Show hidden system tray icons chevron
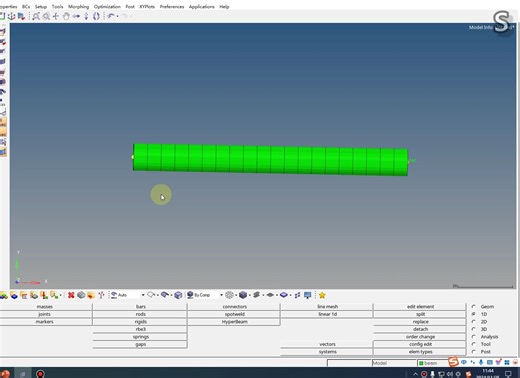 (415, 374)
